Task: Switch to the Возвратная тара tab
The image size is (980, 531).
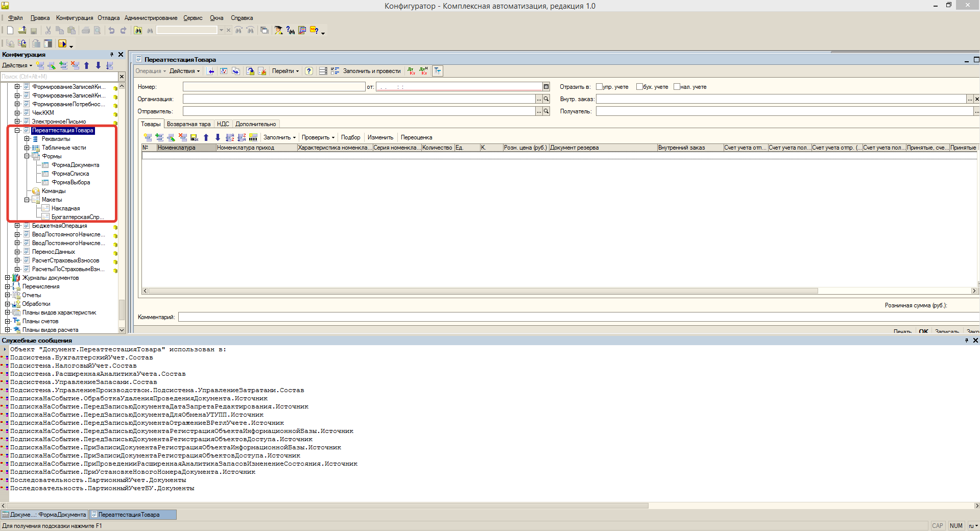Action: click(x=188, y=124)
